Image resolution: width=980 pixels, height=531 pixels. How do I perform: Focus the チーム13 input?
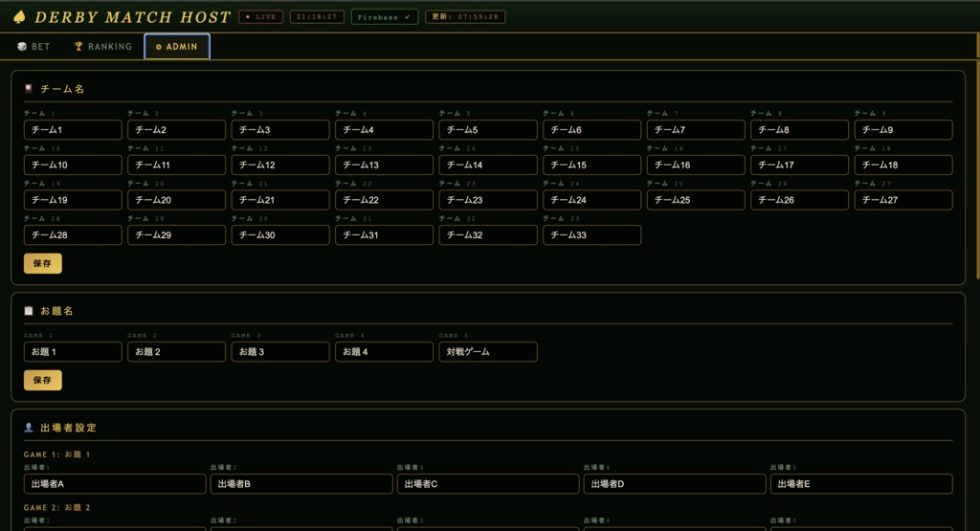pyautogui.click(x=384, y=165)
